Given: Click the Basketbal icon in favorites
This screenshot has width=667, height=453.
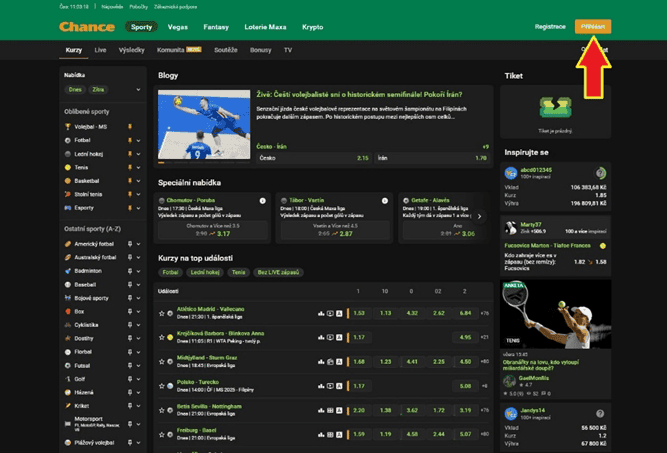Looking at the screenshot, I should click(68, 181).
